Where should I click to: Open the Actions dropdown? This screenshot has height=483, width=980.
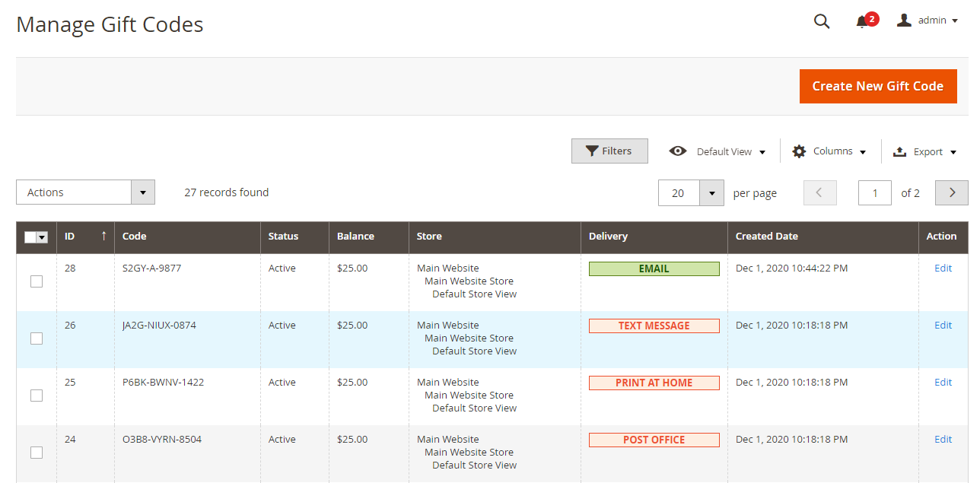click(85, 192)
